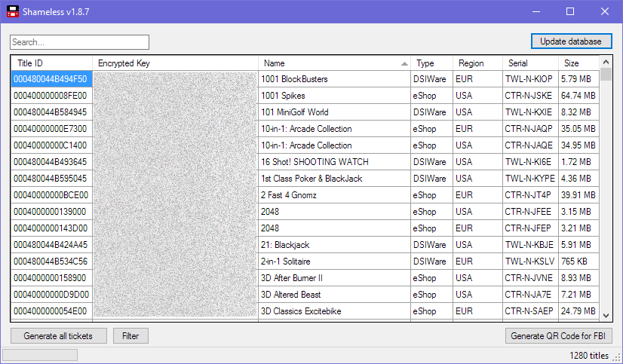Click the 24.79 MB size cell
Viewport: 623px width, 364px height.
(578, 311)
